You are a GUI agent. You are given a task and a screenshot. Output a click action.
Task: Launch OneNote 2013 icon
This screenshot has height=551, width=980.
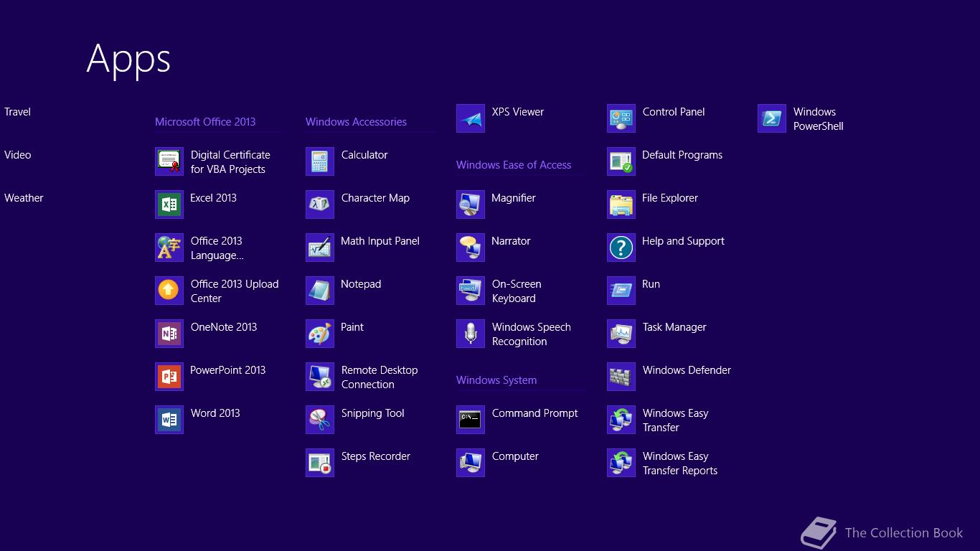(169, 334)
